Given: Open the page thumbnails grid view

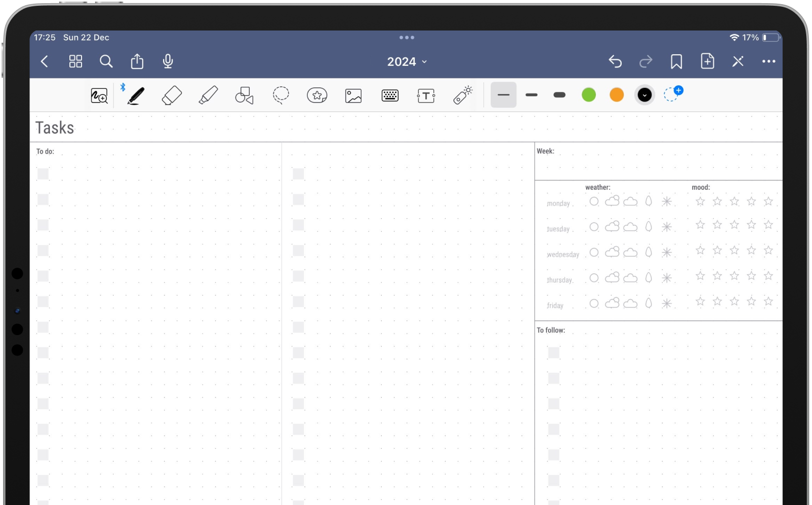Looking at the screenshot, I should 76,62.
